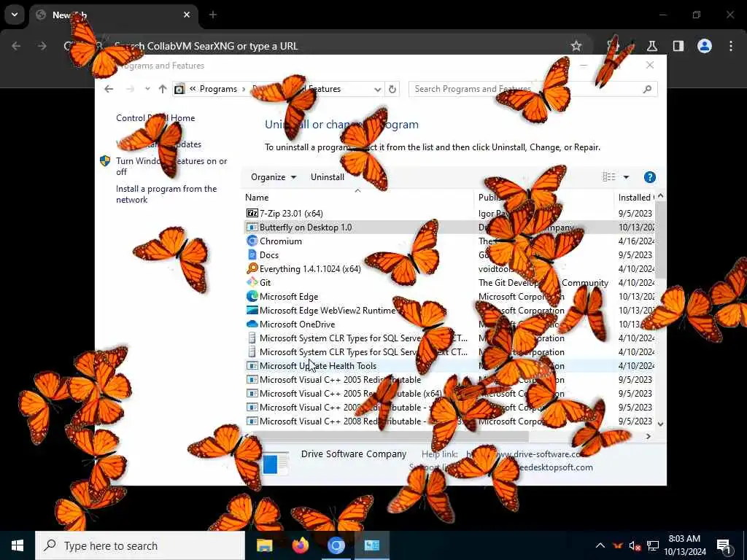The width and height of the screenshot is (747, 560).
Task: Open help with the blue question mark
Action: 649,177
